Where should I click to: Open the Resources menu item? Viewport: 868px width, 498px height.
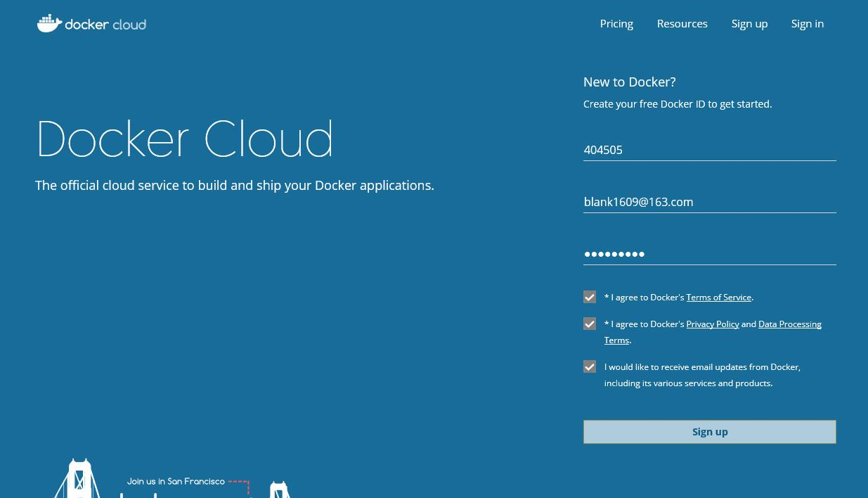(x=682, y=23)
